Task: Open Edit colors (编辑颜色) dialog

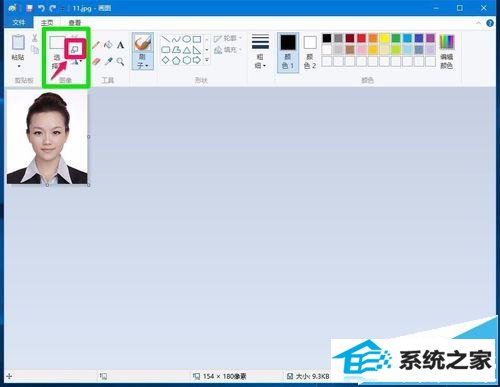Action: [x=447, y=52]
